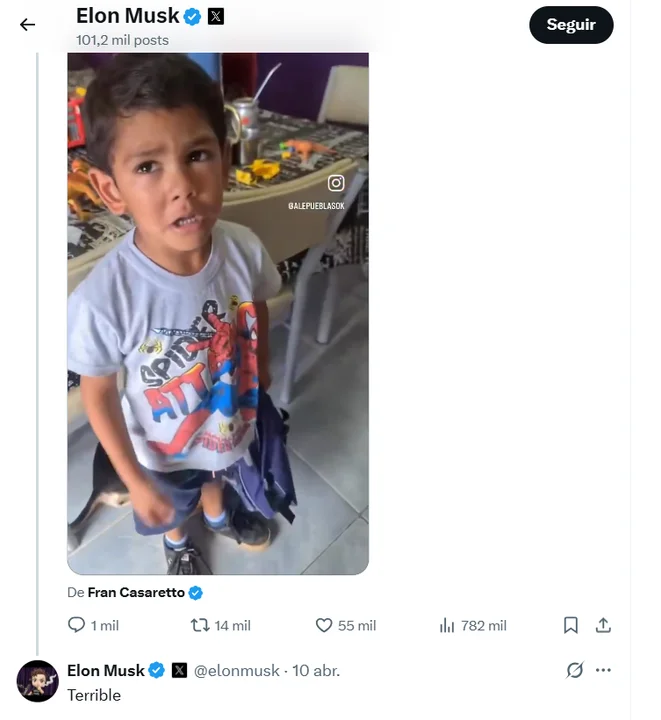Bookmark this post
The image size is (661, 720).
pyautogui.click(x=570, y=625)
